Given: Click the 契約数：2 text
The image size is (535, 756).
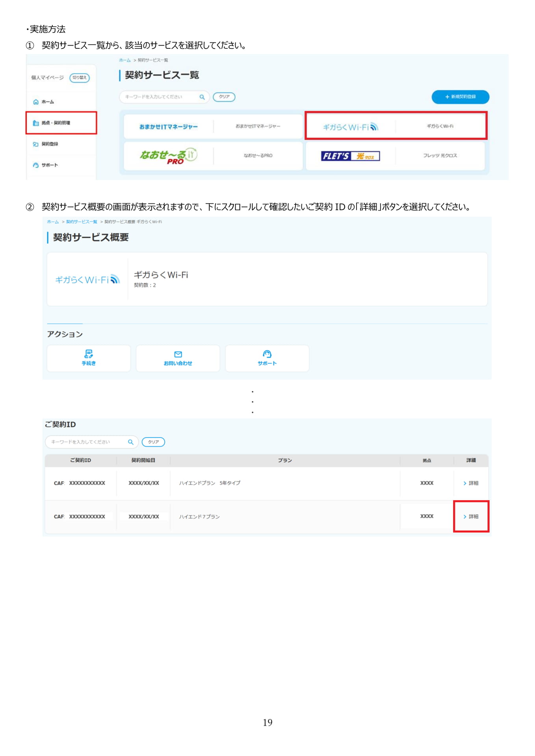Looking at the screenshot, I should (x=145, y=285).
